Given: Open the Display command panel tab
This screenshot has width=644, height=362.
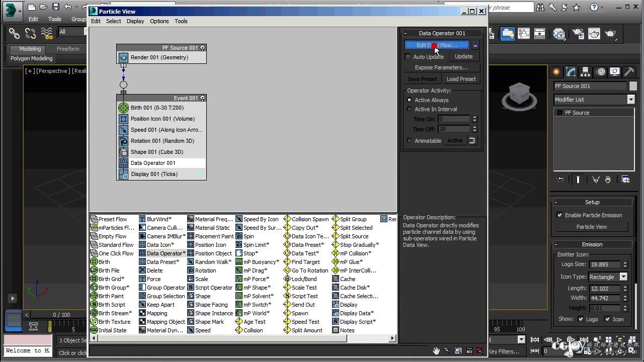Looking at the screenshot, I should [x=614, y=72].
